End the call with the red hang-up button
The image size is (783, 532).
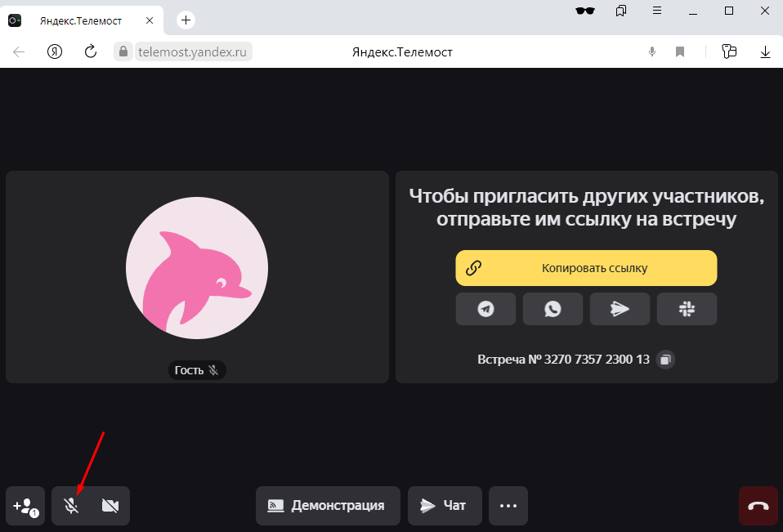pos(758,506)
